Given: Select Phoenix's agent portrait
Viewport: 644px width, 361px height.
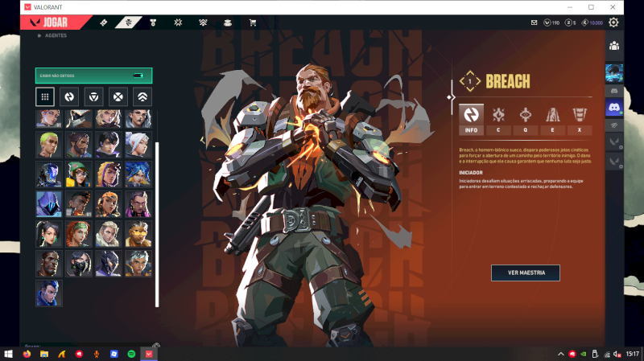Looking at the screenshot, I should [78, 204].
